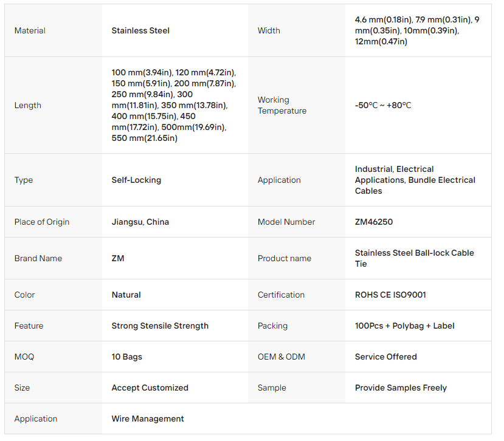The height and width of the screenshot is (441, 504).
Task: Click the "Brand Name" label
Action: coord(38,258)
